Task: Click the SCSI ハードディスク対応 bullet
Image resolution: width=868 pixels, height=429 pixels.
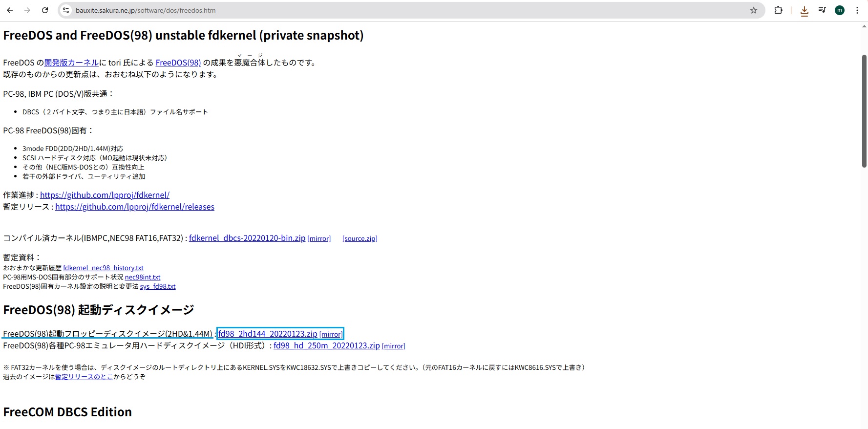Action: 96,158
